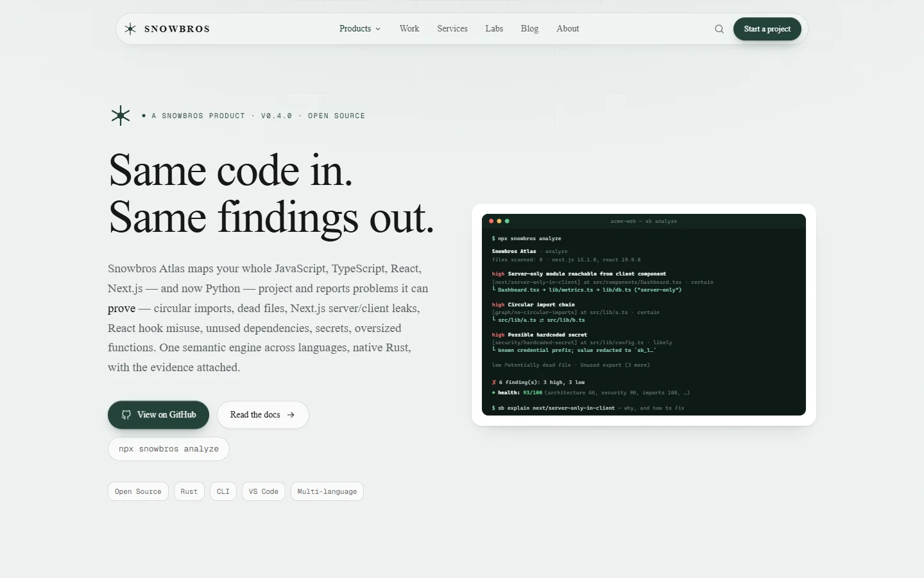Click the 'V0.4.0' version label
This screenshot has height=578, width=924.
click(x=277, y=116)
